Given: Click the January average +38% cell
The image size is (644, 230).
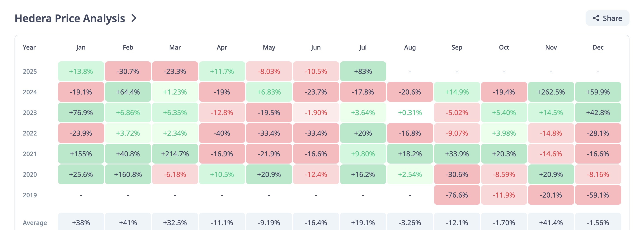Looking at the screenshot, I should 81,222.
